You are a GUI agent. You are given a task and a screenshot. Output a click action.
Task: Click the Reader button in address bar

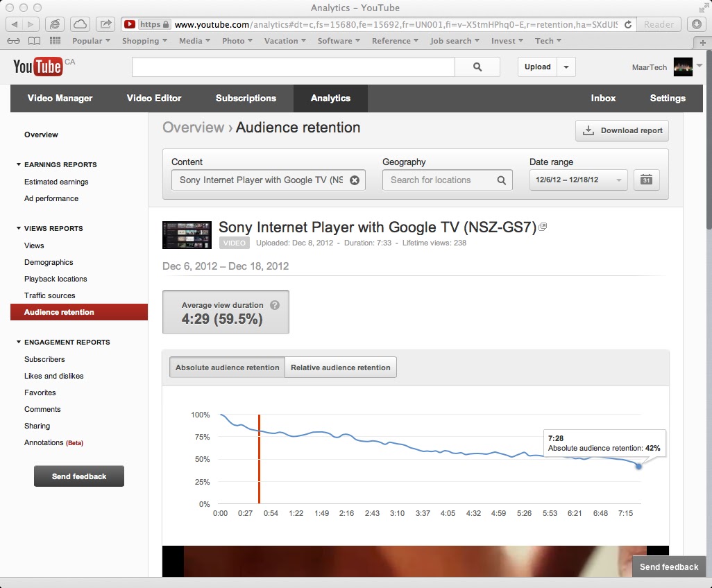point(659,24)
